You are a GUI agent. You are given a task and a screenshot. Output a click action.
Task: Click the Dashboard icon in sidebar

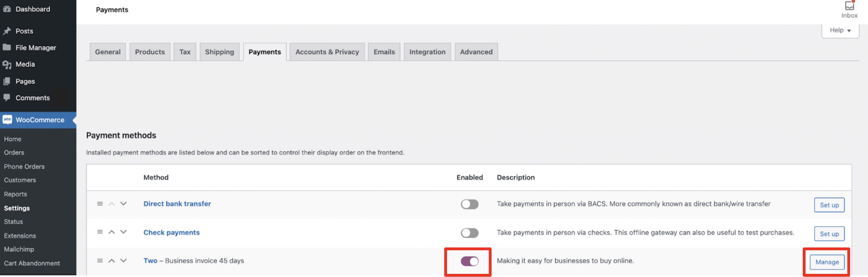pos(7,9)
